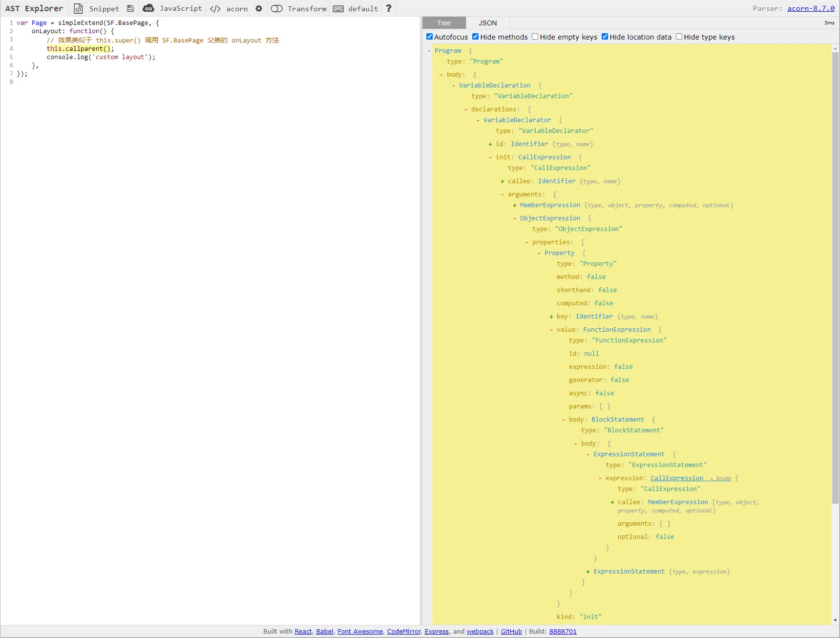Image resolution: width=840 pixels, height=638 pixels.
Task: Open the Snippet menu icon
Action: 78,8
